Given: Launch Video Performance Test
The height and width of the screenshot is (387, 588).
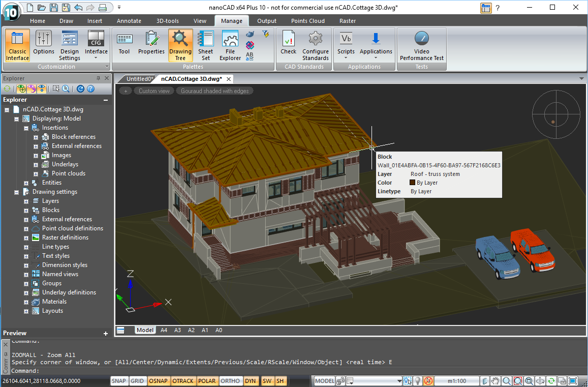Looking at the screenshot, I should click(421, 45).
